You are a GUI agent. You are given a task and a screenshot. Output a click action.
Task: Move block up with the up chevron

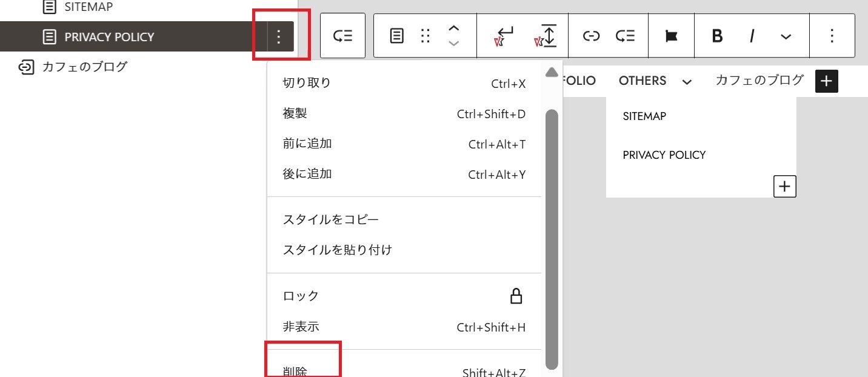pyautogui.click(x=454, y=28)
